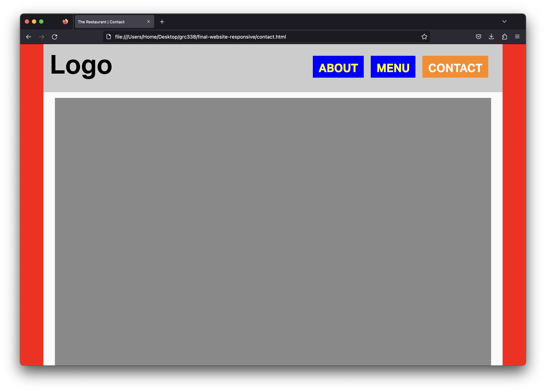This screenshot has height=392, width=546.
Task: Maximize window with the green button
Action: [41, 22]
